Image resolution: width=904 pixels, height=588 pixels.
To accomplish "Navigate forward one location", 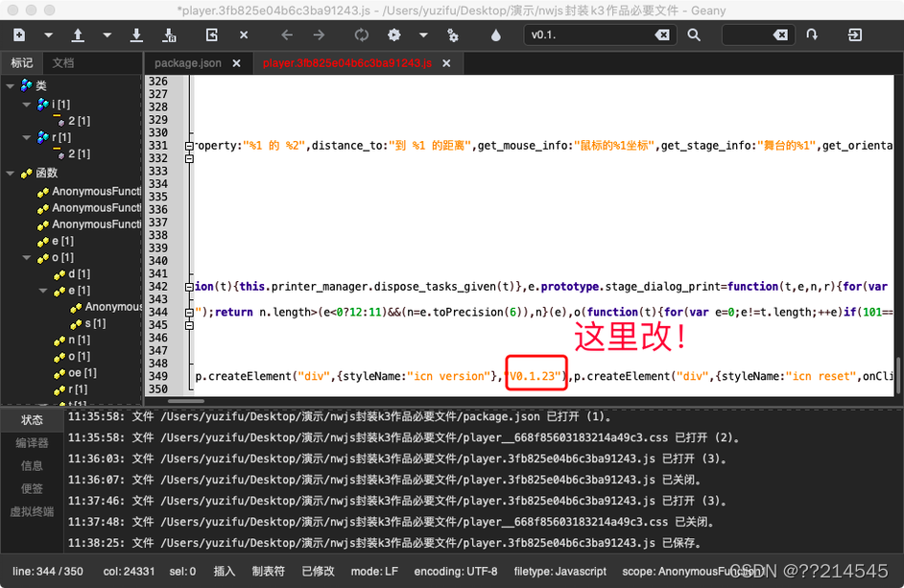I will click(x=319, y=35).
